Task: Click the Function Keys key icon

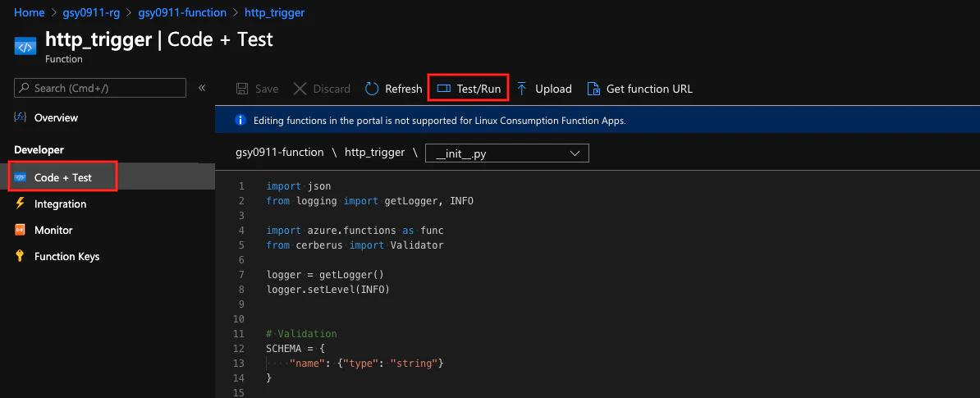Action: tap(20, 256)
